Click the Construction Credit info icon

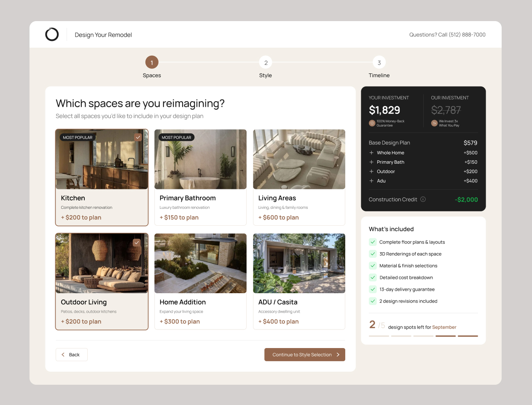[x=422, y=199]
